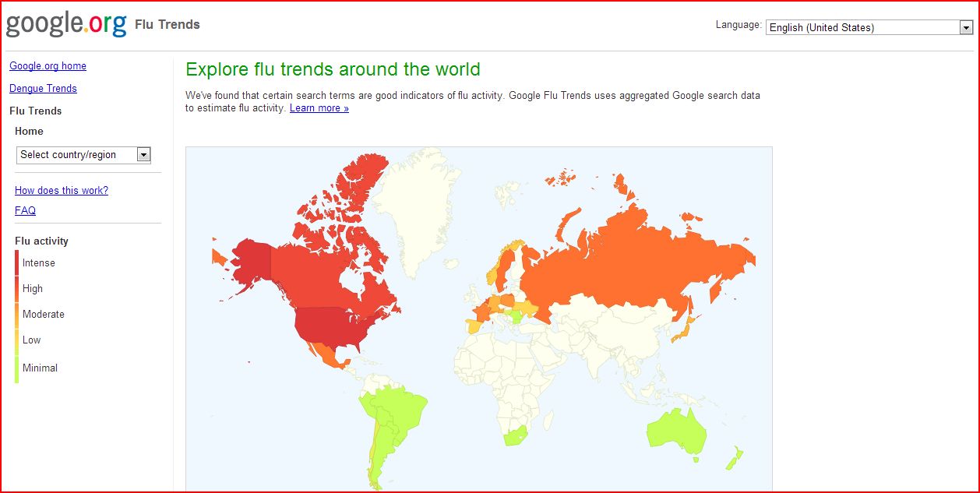
Task: Go to Dengue Trends
Action: coord(43,88)
